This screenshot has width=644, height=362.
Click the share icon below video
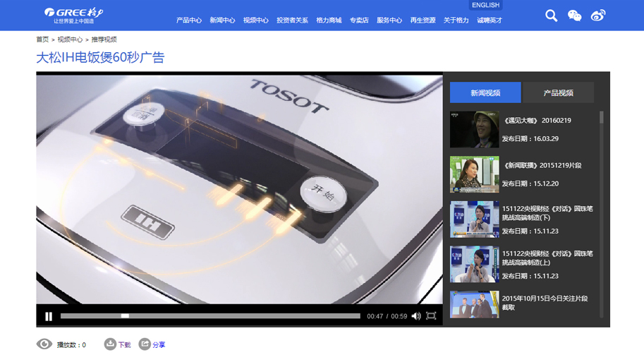tap(144, 344)
